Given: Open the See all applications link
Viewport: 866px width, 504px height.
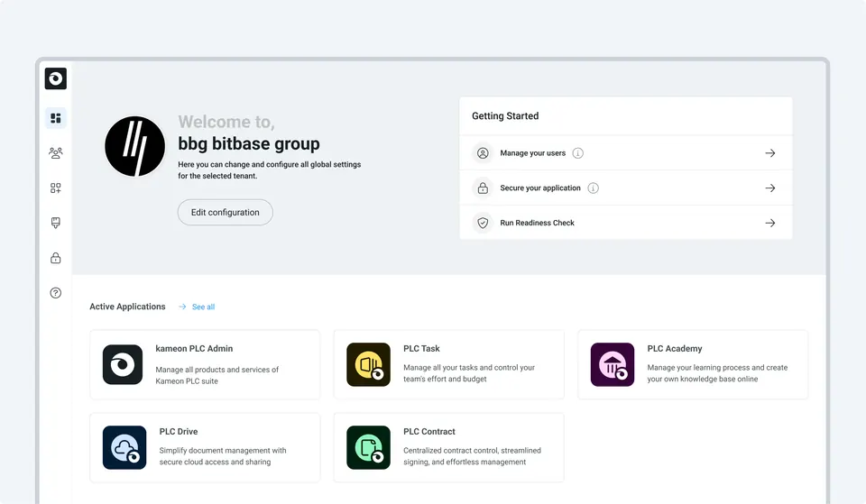Looking at the screenshot, I should tap(203, 307).
